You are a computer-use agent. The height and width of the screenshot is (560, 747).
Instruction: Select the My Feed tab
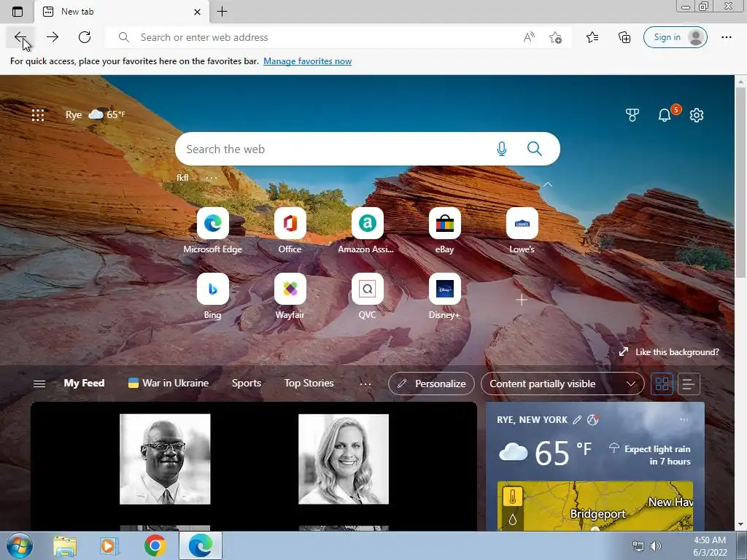tap(84, 384)
